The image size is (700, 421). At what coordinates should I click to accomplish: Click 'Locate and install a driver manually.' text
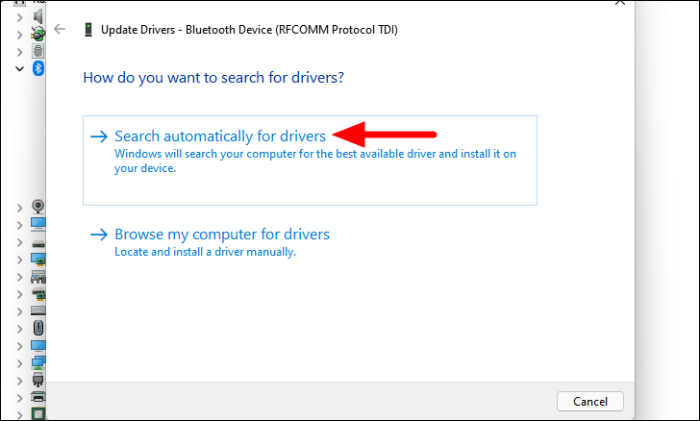click(x=205, y=252)
